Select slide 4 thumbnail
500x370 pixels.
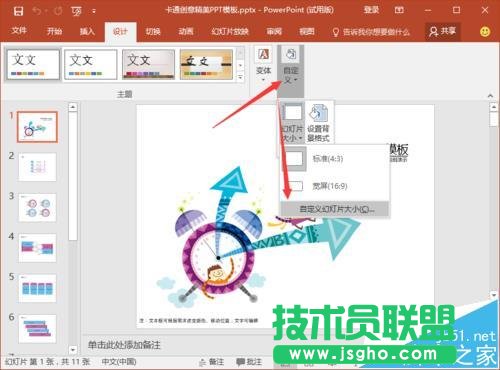tap(37, 248)
